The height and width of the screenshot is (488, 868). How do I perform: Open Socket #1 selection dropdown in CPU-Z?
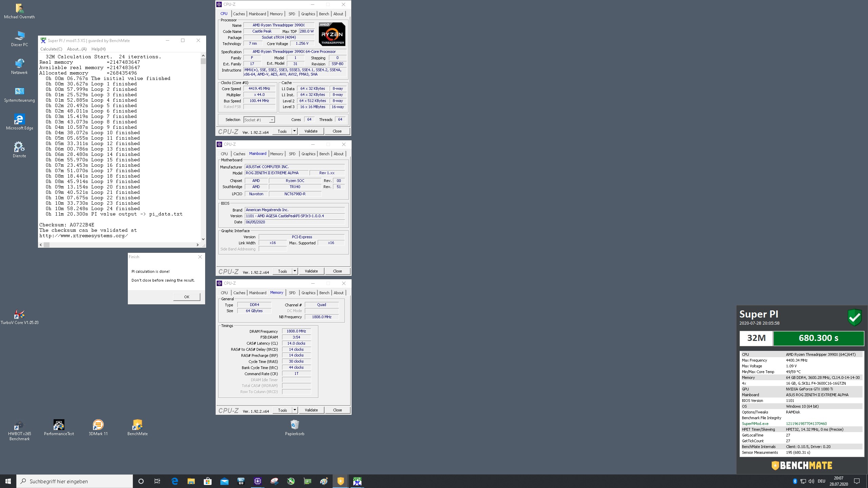(259, 120)
